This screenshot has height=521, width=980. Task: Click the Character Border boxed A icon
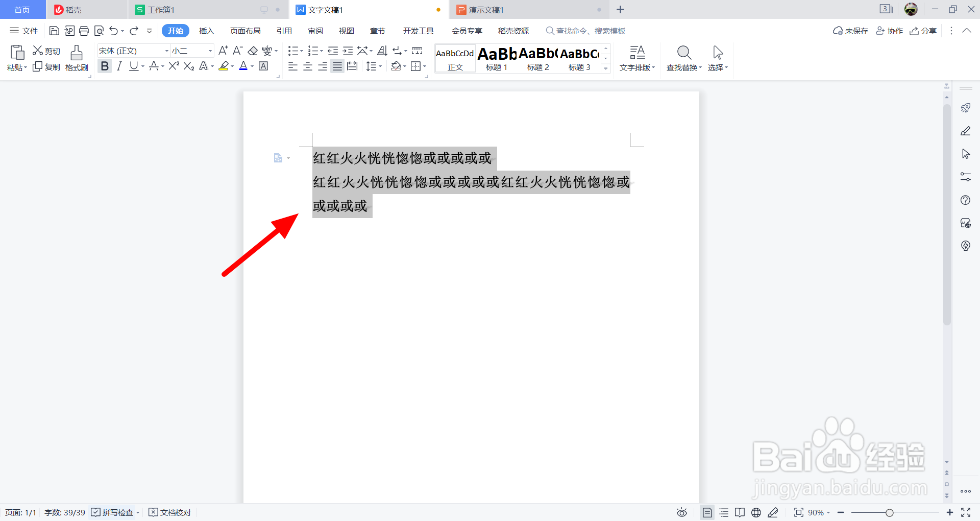(263, 66)
